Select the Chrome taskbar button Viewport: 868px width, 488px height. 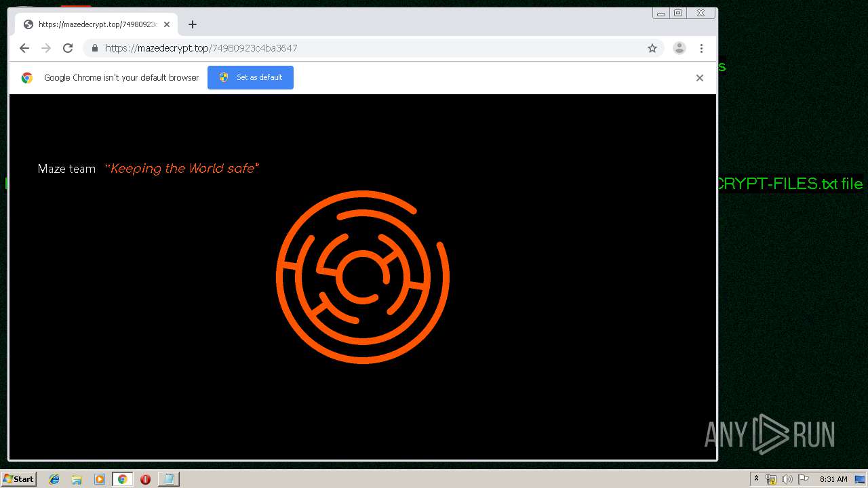[123, 479]
